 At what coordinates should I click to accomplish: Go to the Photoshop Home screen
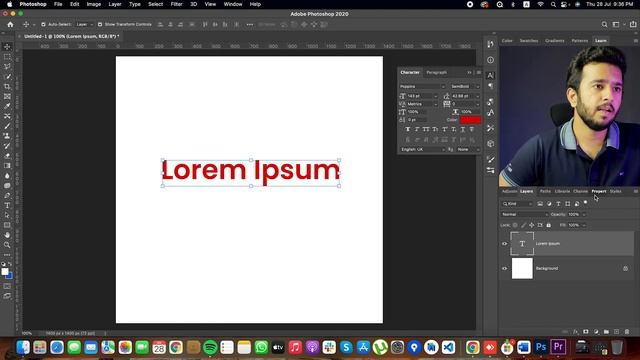pos(10,24)
